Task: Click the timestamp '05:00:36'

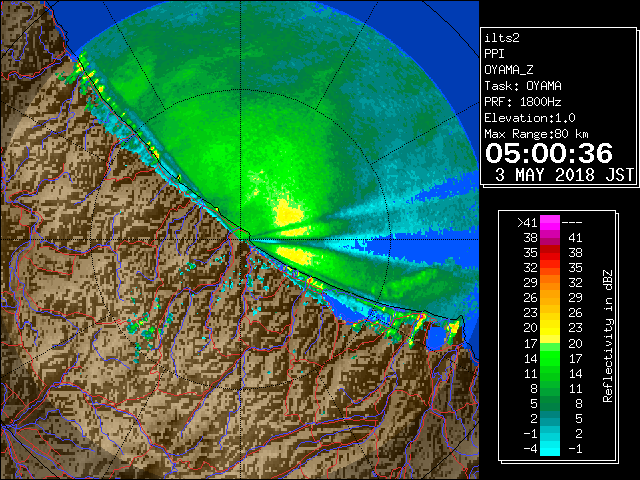Action: coord(549,153)
